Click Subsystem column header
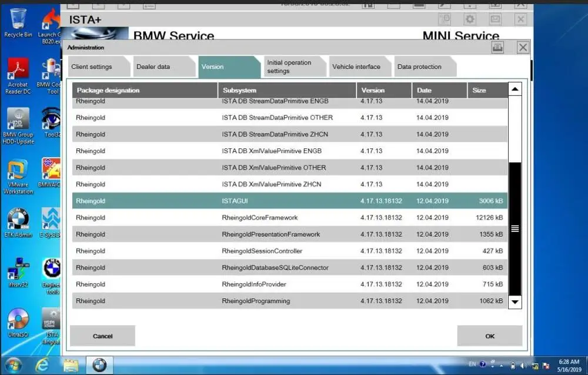 point(287,90)
